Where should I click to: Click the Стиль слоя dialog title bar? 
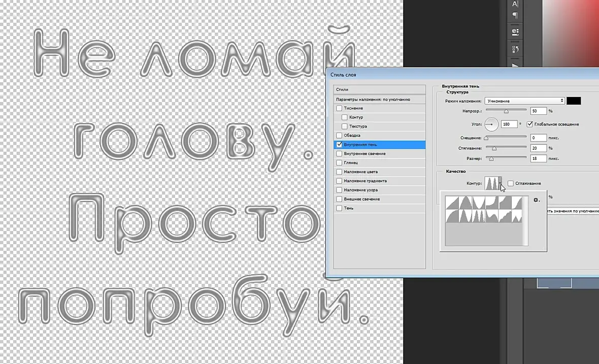pyautogui.click(x=462, y=75)
